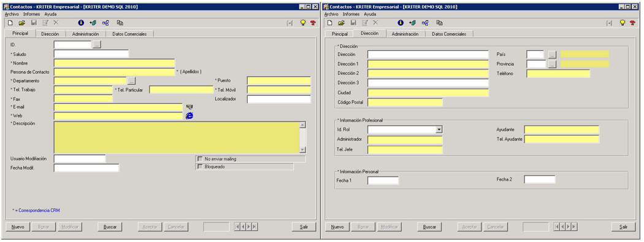The image size is (644, 242).
Task: Click New document icon in left window
Action: 10,23
